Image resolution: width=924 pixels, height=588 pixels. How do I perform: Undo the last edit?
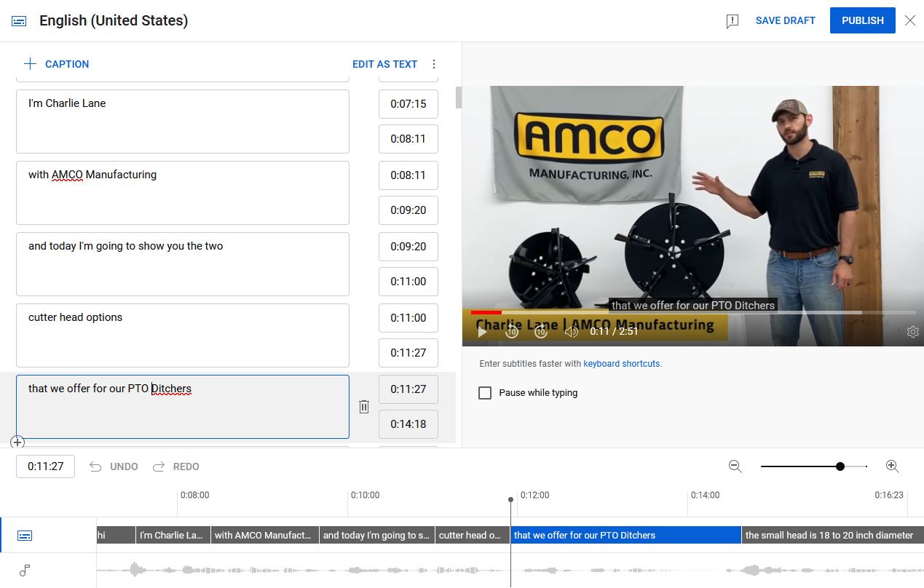pyautogui.click(x=114, y=466)
